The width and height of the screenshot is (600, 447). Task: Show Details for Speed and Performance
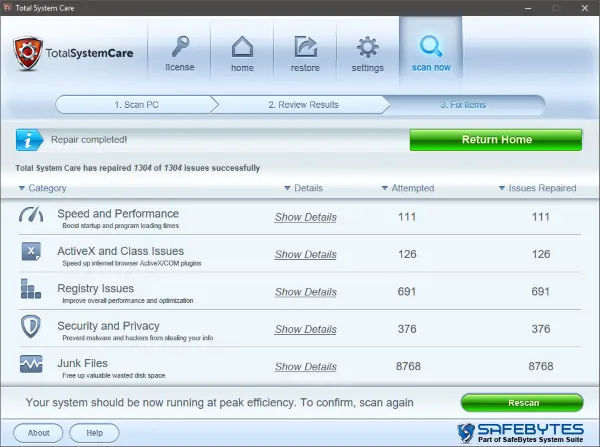(x=305, y=217)
